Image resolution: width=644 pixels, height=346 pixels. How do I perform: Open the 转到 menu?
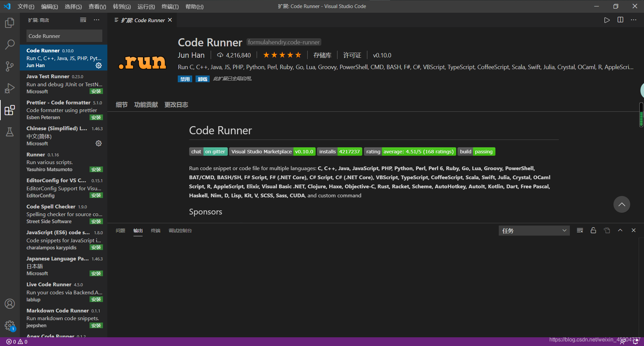coord(122,6)
